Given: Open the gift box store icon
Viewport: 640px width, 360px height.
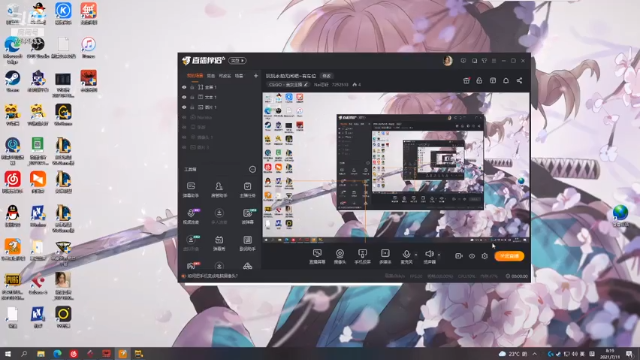Looking at the screenshot, I should pyautogui.click(x=466, y=81).
